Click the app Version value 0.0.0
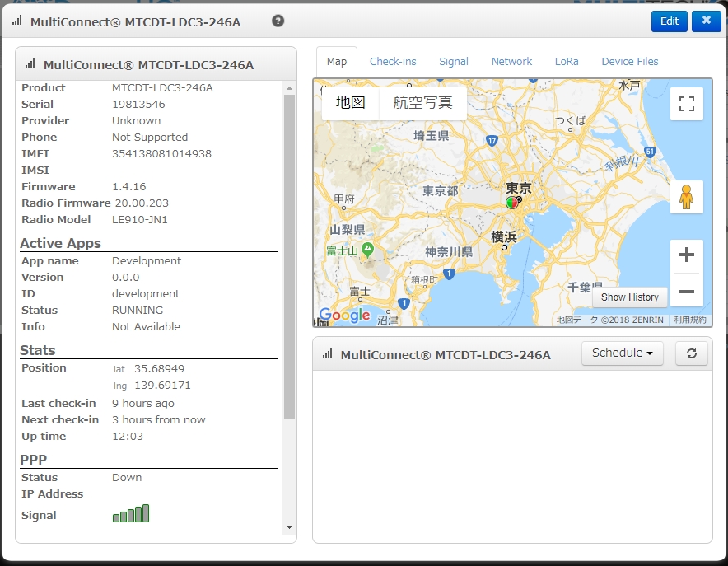Screen dimensions: 728x566 125,277
